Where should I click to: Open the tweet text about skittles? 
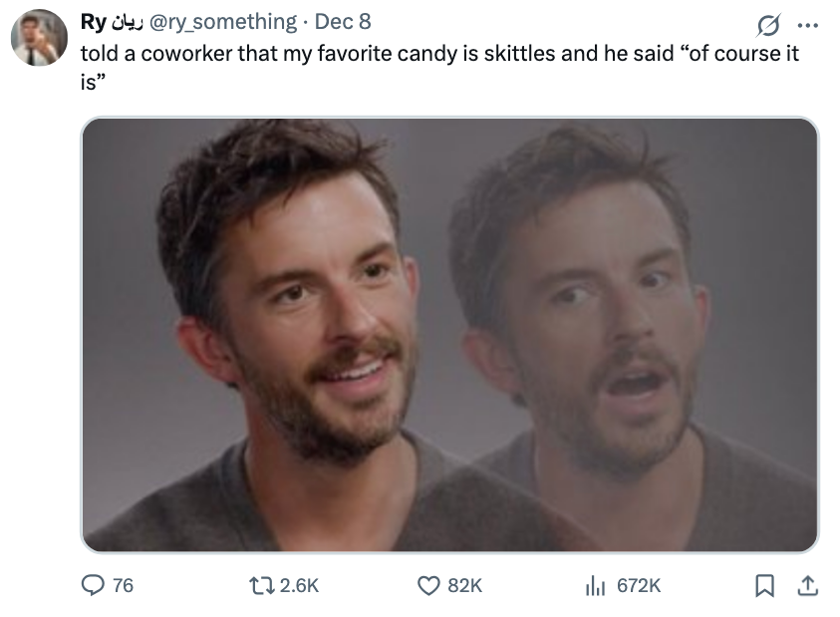[438, 52]
